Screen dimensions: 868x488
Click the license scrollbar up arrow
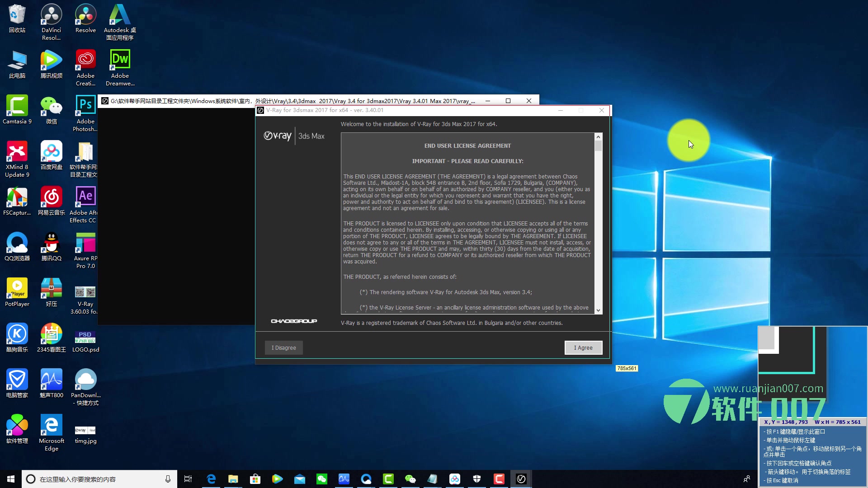pyautogui.click(x=598, y=137)
